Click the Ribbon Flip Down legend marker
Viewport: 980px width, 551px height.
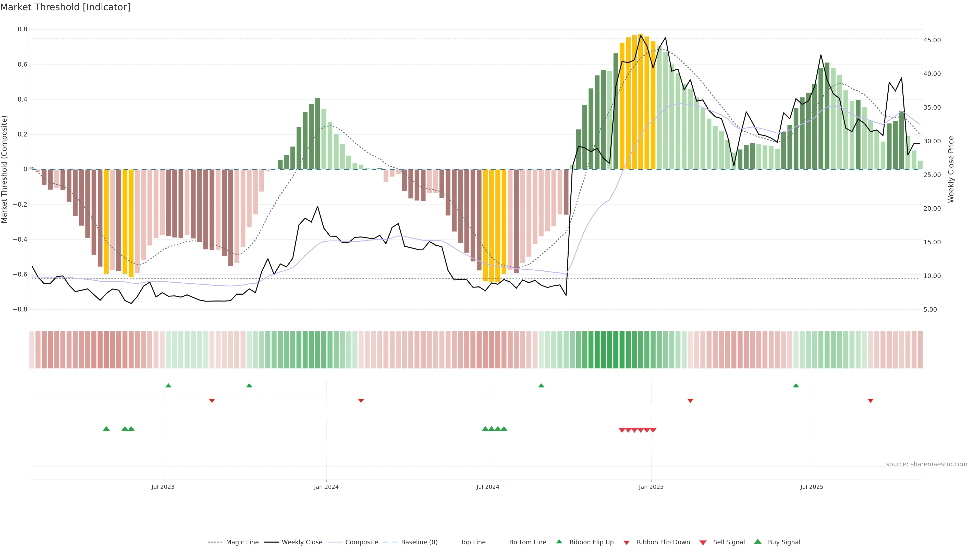(x=627, y=543)
